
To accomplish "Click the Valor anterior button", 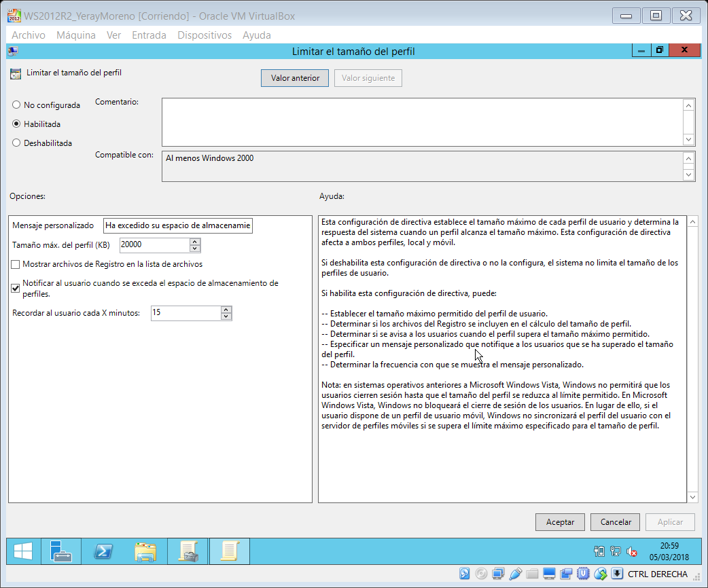I will pyautogui.click(x=295, y=78).
